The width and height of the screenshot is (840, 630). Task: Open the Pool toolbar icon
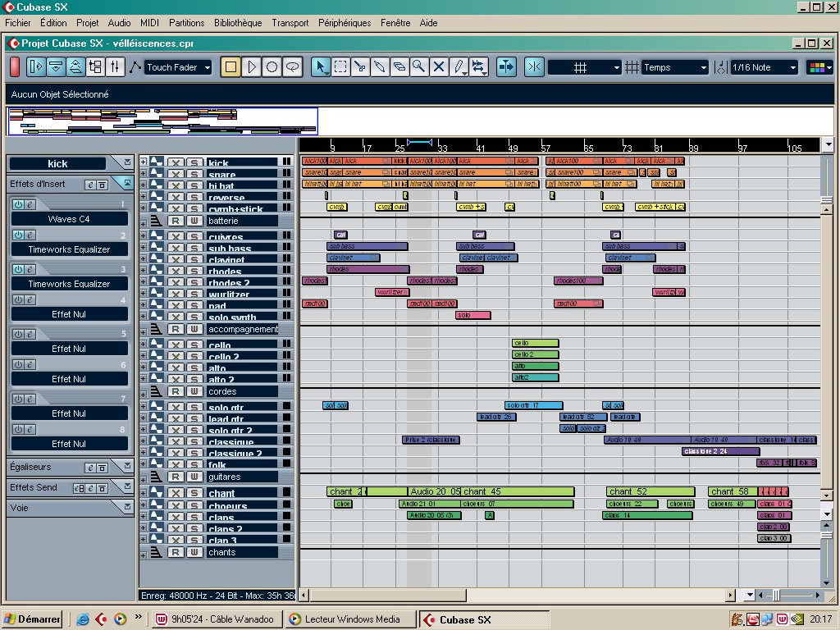click(95, 67)
